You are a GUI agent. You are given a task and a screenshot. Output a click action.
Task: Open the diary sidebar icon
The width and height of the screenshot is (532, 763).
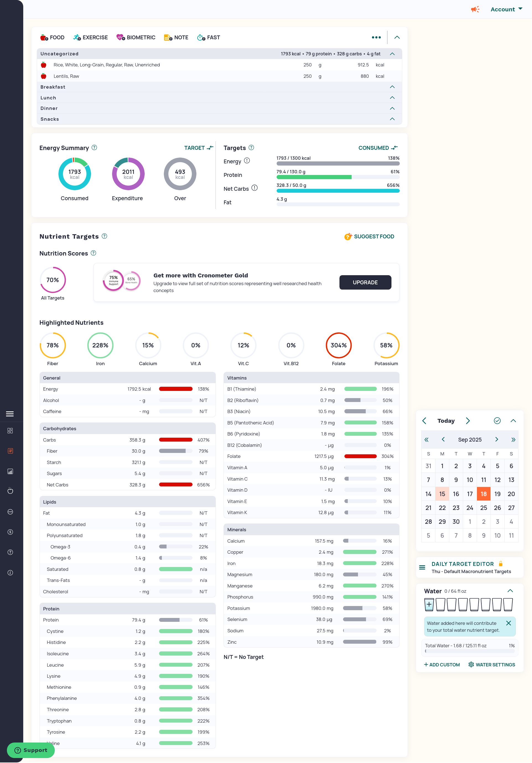click(10, 451)
